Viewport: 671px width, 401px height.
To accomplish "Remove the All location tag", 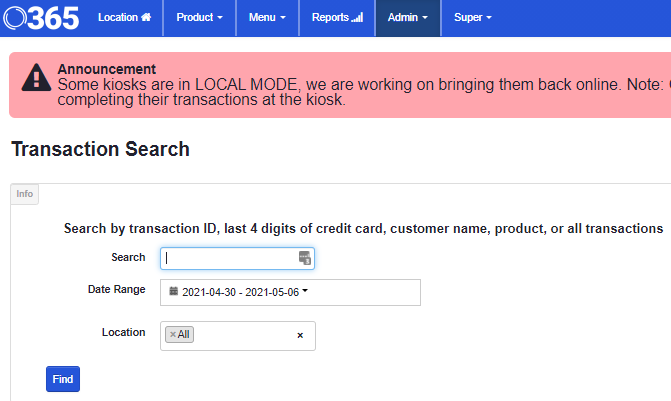I will (173, 334).
